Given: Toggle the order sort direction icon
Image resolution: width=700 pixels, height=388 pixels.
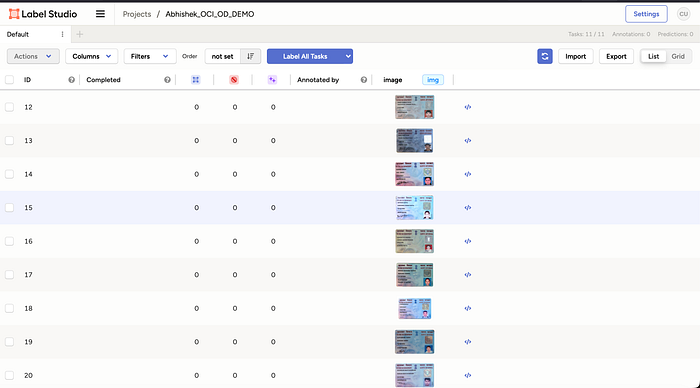Looking at the screenshot, I should coord(250,56).
